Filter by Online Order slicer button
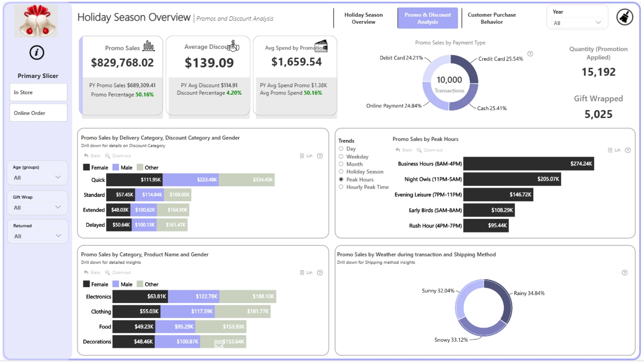644x362 pixels. 39,113
